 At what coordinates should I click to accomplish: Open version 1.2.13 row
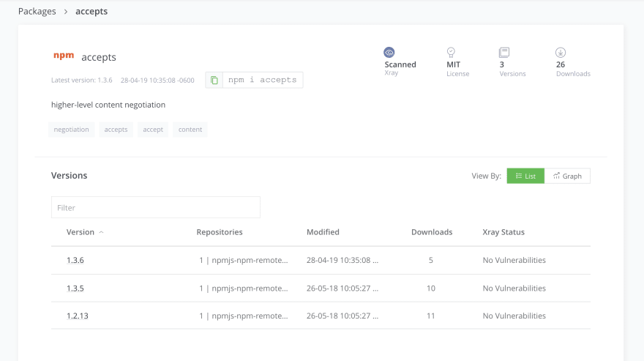pyautogui.click(x=77, y=316)
